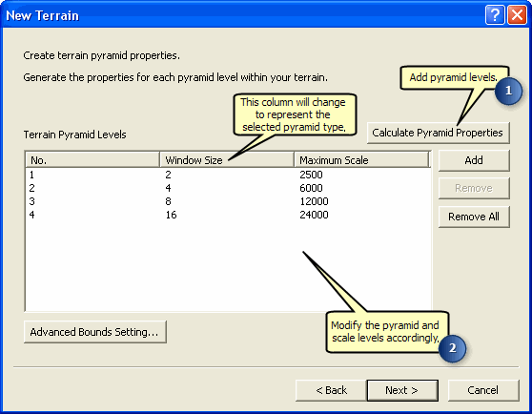Click the No. column header
Screen dimensions: 532x414
tap(92, 160)
